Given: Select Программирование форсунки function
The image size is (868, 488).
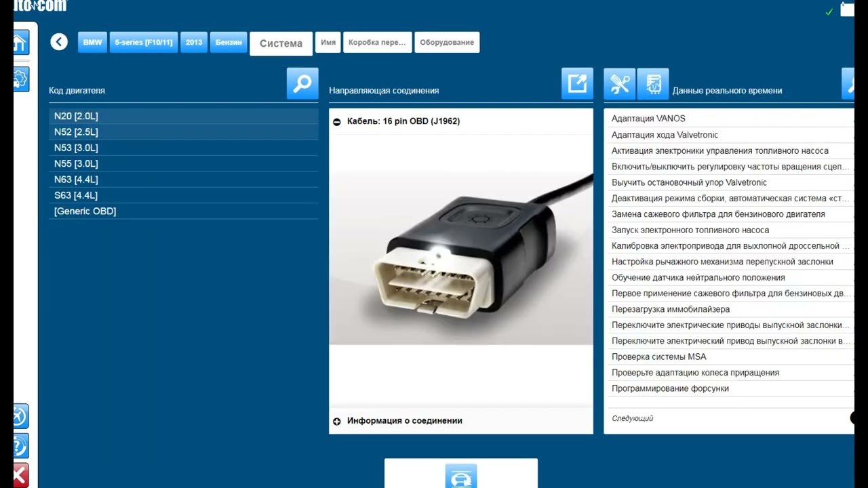Looking at the screenshot, I should pos(729,388).
